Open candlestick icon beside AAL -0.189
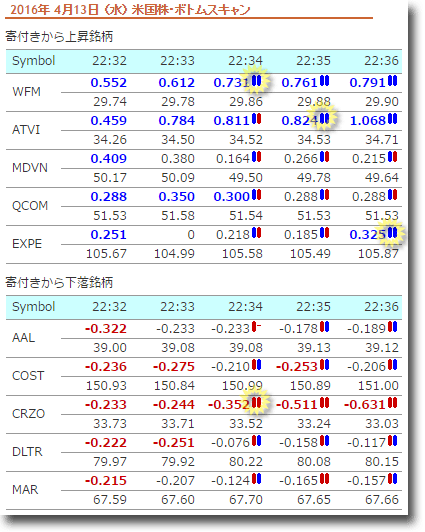This screenshot has width=425, height=532. 392,327
